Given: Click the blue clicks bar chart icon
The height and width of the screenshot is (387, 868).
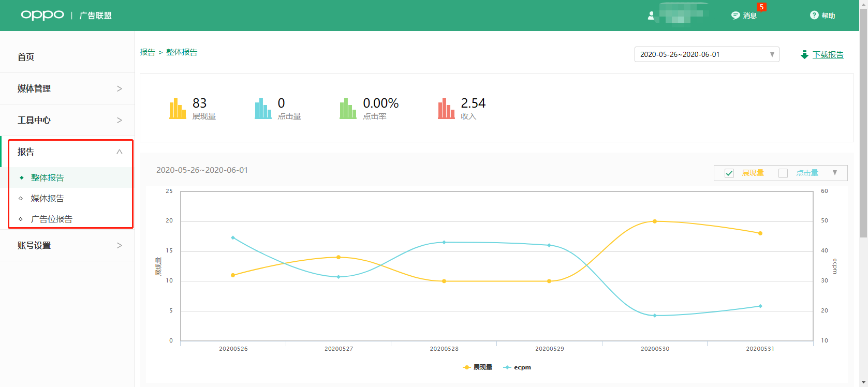Looking at the screenshot, I should (x=263, y=109).
